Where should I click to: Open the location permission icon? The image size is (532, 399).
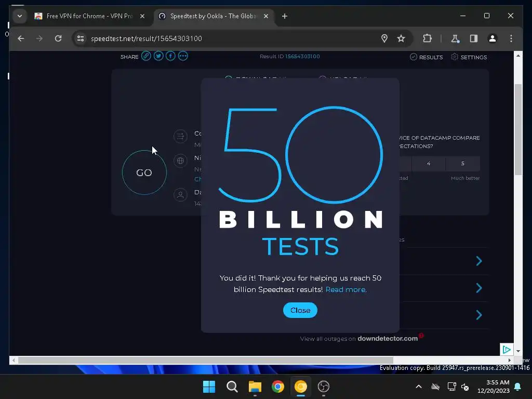[x=384, y=38]
